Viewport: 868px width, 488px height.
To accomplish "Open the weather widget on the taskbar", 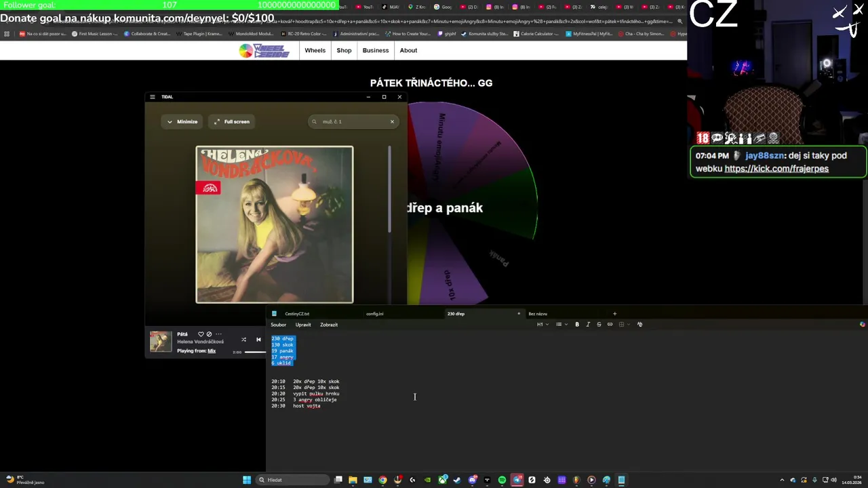I will point(24,480).
